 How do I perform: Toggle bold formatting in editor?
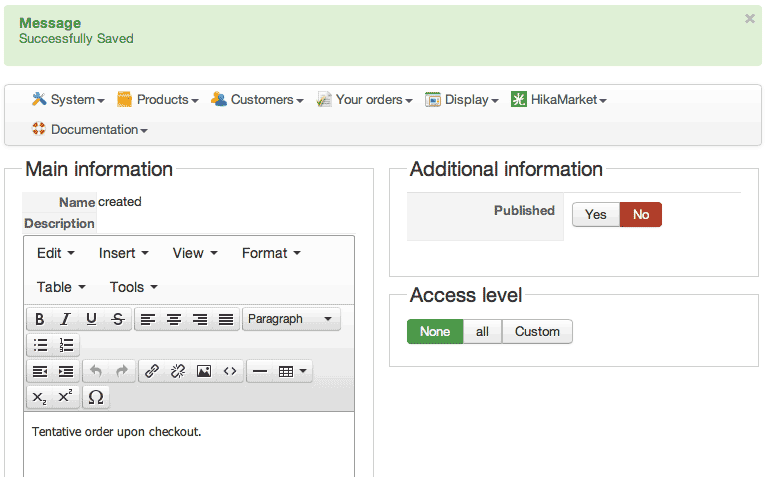pos(39,319)
